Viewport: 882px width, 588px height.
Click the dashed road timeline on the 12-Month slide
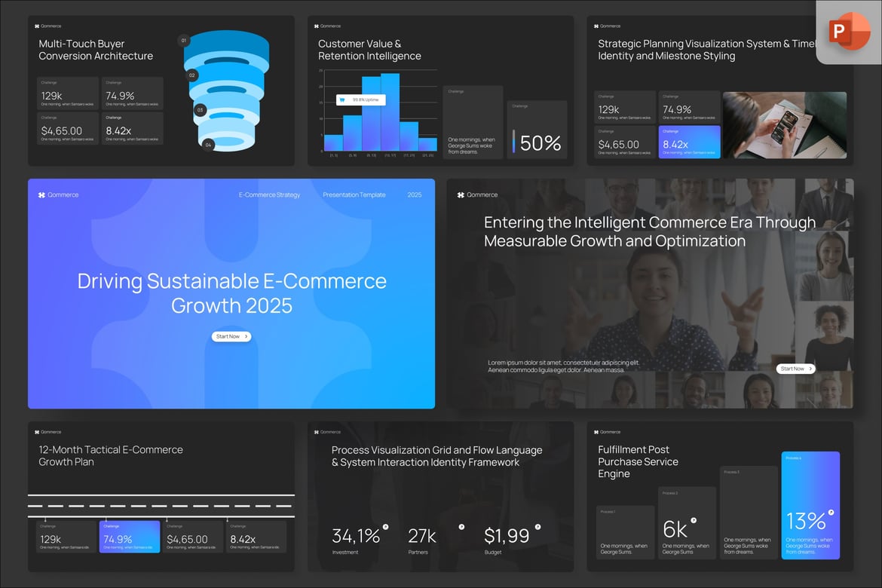161,506
